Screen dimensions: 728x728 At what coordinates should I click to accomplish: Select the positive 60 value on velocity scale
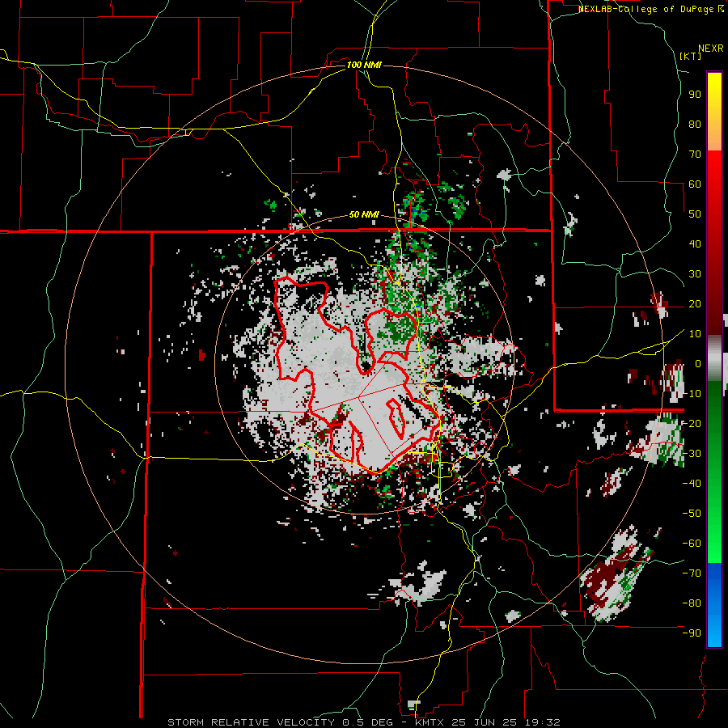pyautogui.click(x=695, y=184)
